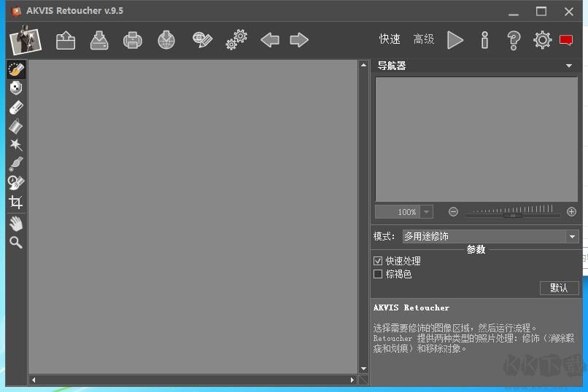Click the horizontal scrollbar right arrow
This screenshot has width=588, height=392.
(352, 380)
